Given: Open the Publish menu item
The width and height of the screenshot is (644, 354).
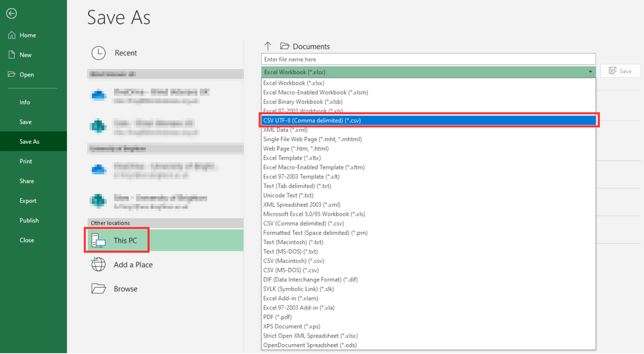Looking at the screenshot, I should click(x=29, y=220).
